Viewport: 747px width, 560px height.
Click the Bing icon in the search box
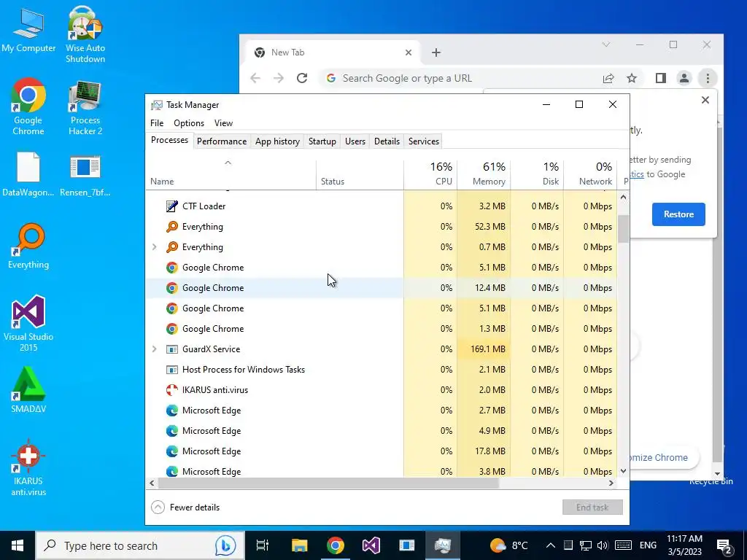coord(225,545)
